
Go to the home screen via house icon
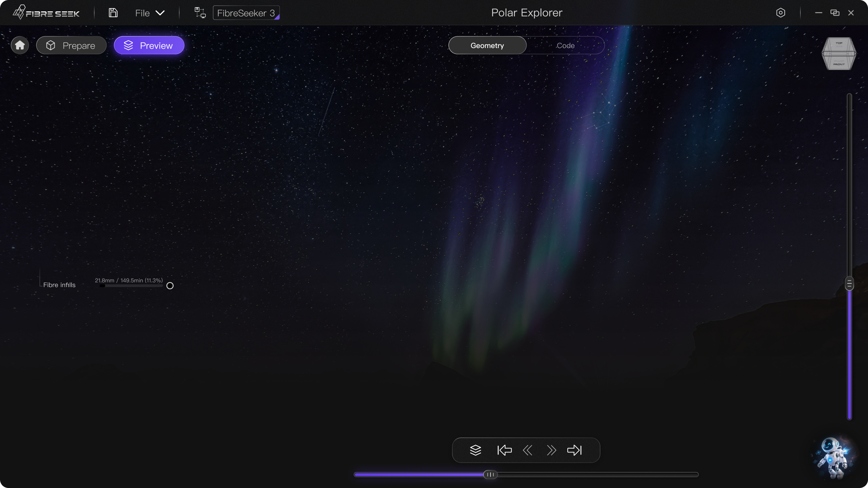20,46
